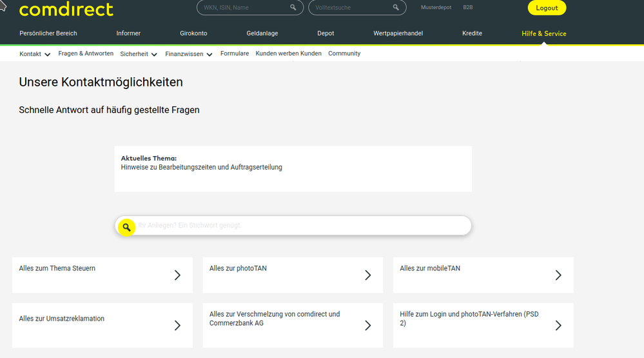Screen dimensions: 644x358
Task: Click magnifier icon in WKN, ISIN, Name field
Action: (293, 8)
